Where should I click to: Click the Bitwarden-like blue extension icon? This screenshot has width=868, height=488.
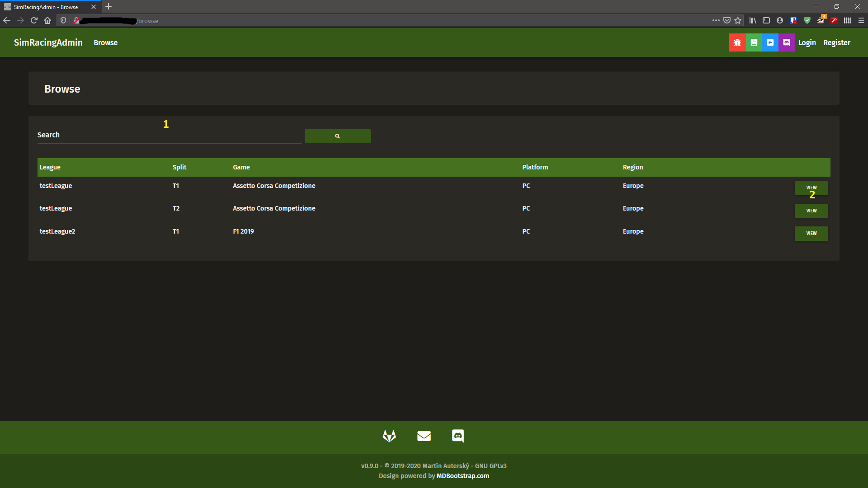(x=793, y=20)
